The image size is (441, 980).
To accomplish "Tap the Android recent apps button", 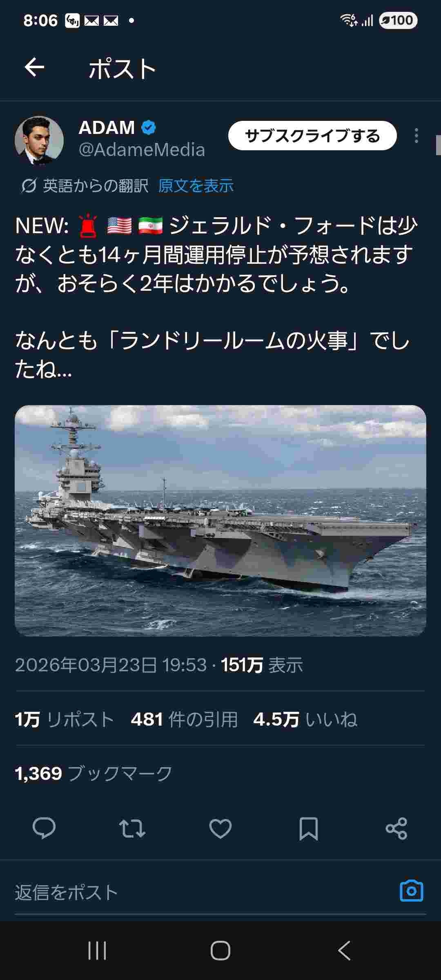I will tap(97, 951).
